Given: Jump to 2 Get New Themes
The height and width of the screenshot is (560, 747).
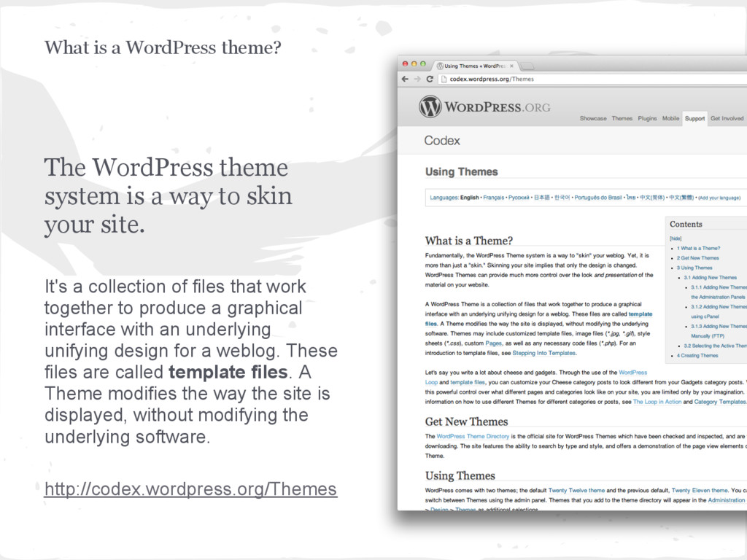Looking at the screenshot, I should pos(698,258).
